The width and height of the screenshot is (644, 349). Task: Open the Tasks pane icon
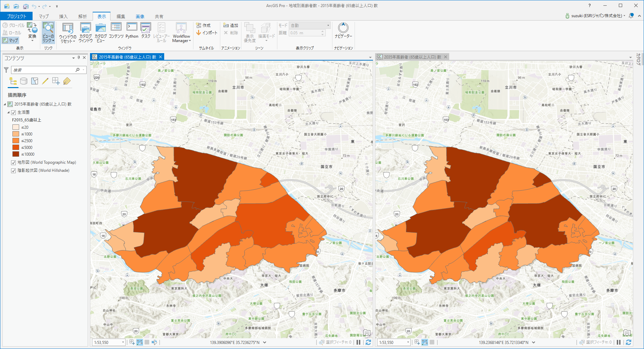pos(146,31)
